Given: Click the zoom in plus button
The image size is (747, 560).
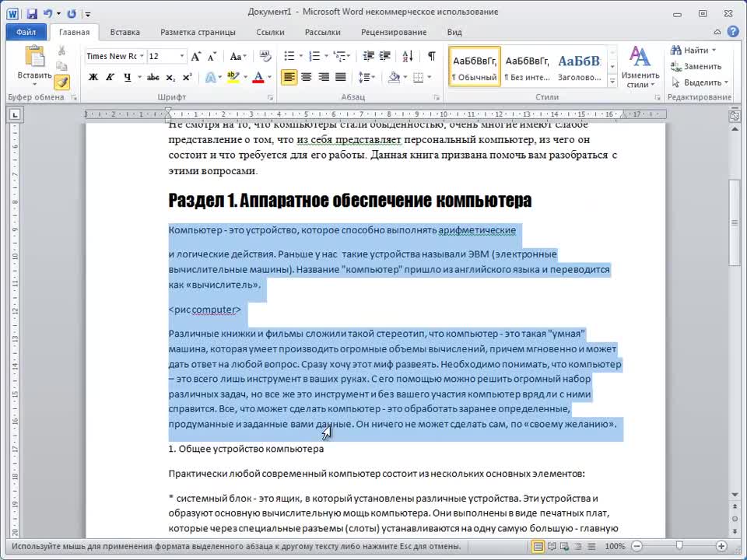Looking at the screenshot, I should tap(721, 546).
